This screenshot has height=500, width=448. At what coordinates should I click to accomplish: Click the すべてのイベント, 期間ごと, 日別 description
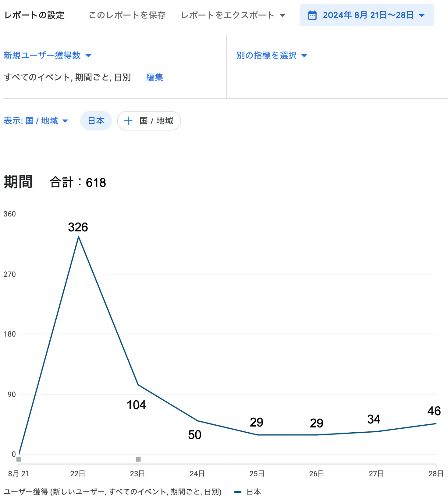[x=67, y=77]
